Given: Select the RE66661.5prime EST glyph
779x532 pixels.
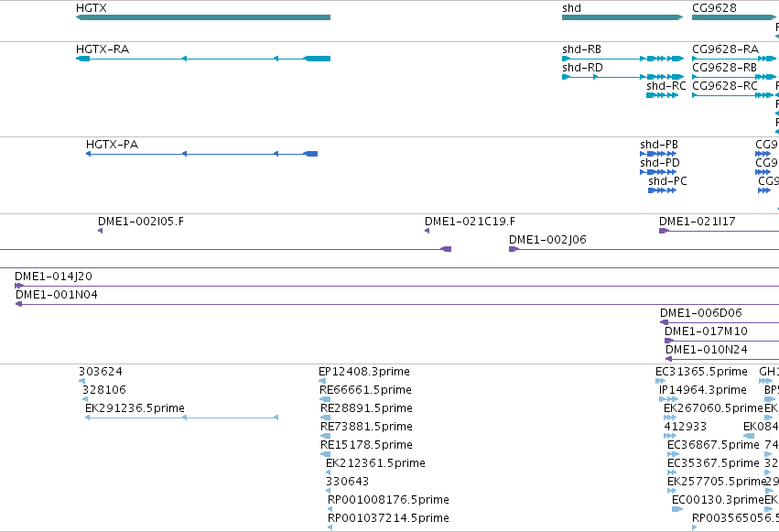Looking at the screenshot, I should click(325, 399).
